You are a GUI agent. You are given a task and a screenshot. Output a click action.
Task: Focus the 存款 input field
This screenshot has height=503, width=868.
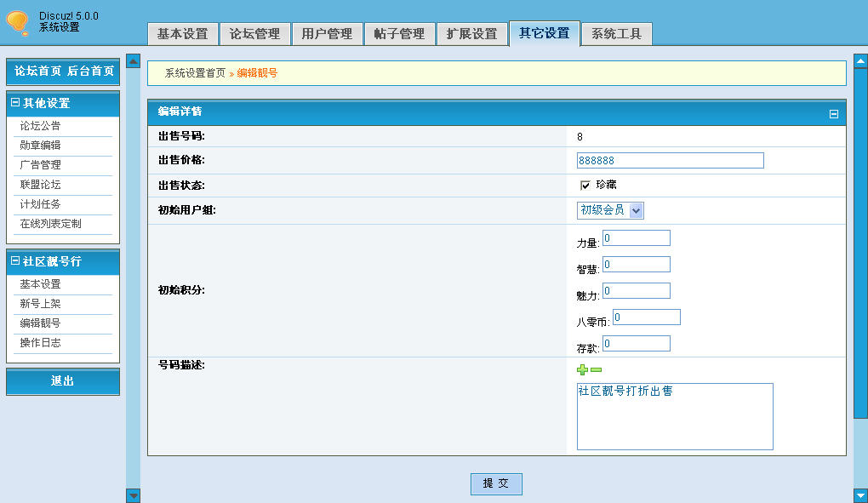click(637, 344)
